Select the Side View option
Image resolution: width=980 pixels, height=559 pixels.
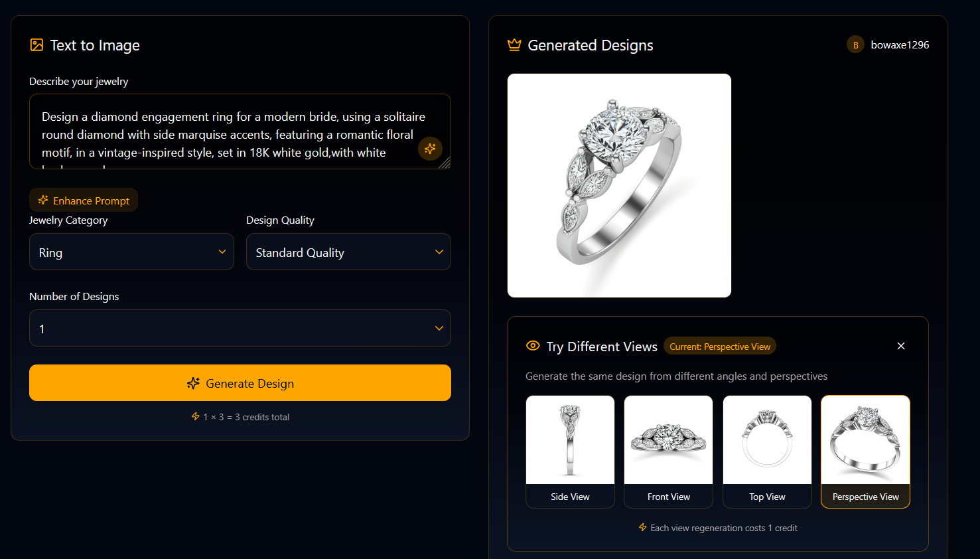pos(569,452)
